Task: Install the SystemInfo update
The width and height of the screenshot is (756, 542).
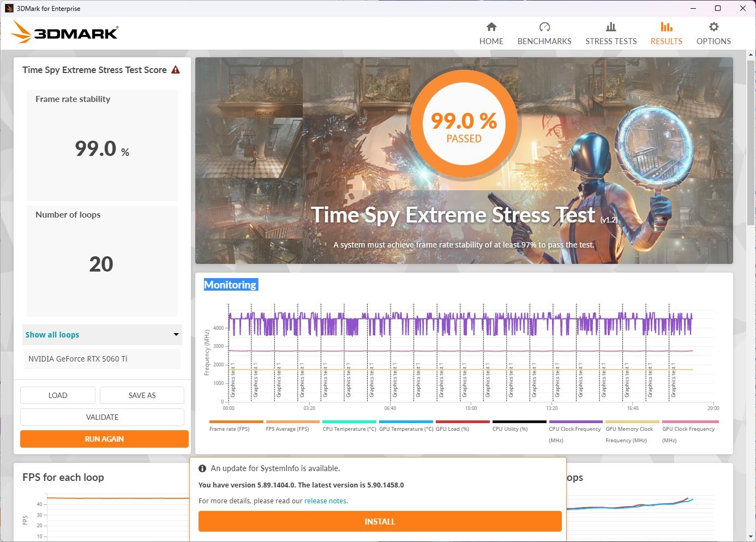Action: [x=380, y=521]
